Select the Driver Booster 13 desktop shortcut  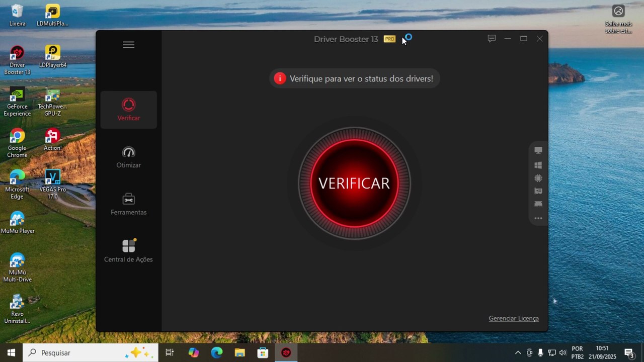pos(17,60)
